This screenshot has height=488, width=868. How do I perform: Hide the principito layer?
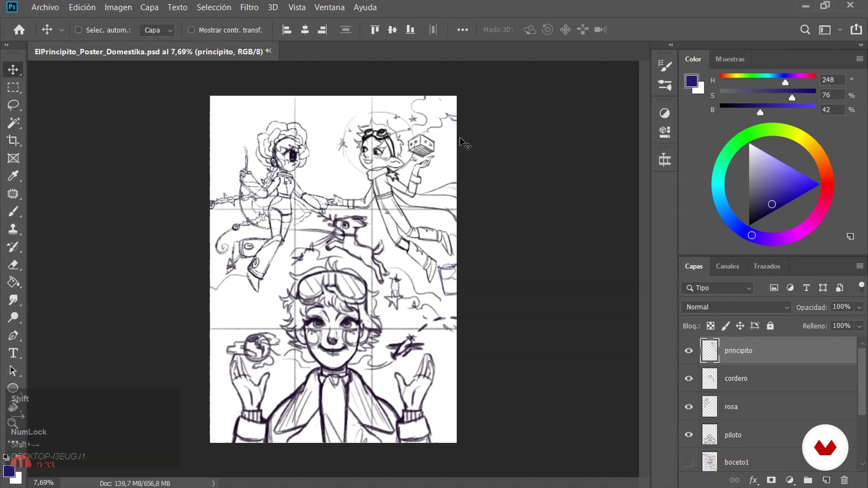point(689,351)
